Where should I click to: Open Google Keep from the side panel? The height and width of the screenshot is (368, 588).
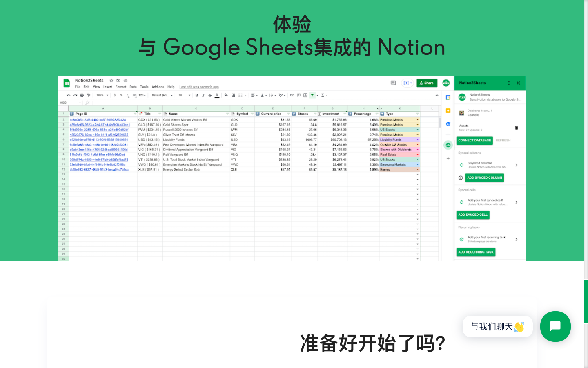pos(448,110)
